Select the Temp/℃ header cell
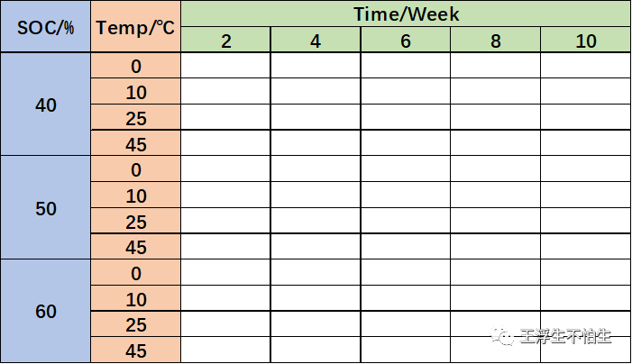The height and width of the screenshot is (364, 632). coord(136,26)
